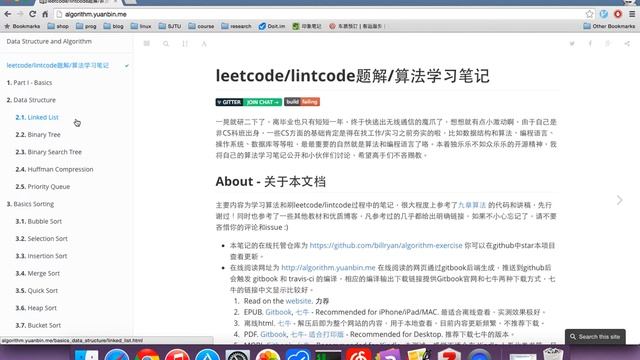Click the gitbook search magnifier icon
This screenshot has height=360, width=640.
[166, 43]
